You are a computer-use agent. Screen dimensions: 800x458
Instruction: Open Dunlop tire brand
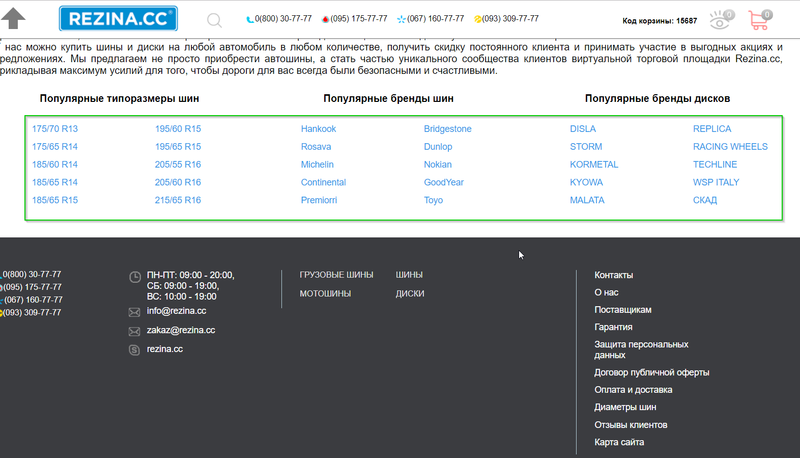[438, 147]
